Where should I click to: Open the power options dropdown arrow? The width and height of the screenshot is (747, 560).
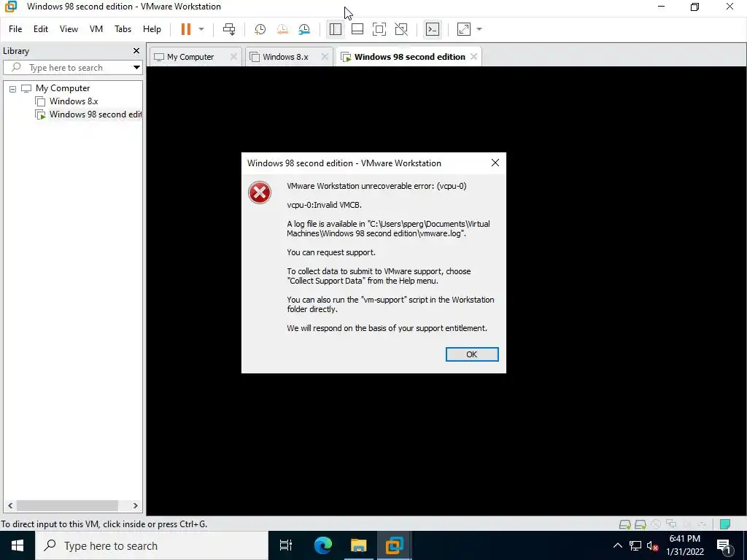[x=201, y=29]
